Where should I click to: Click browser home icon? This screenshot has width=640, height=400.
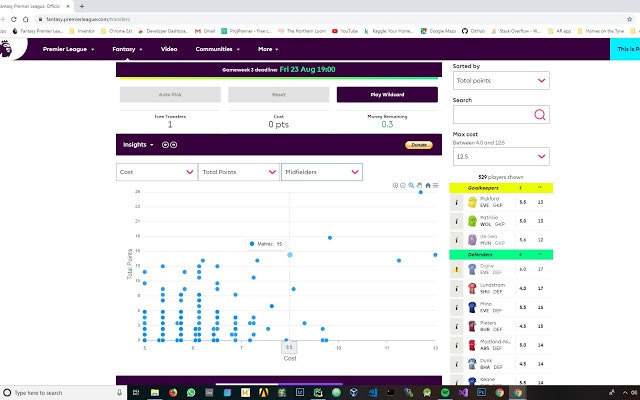click(x=25, y=19)
